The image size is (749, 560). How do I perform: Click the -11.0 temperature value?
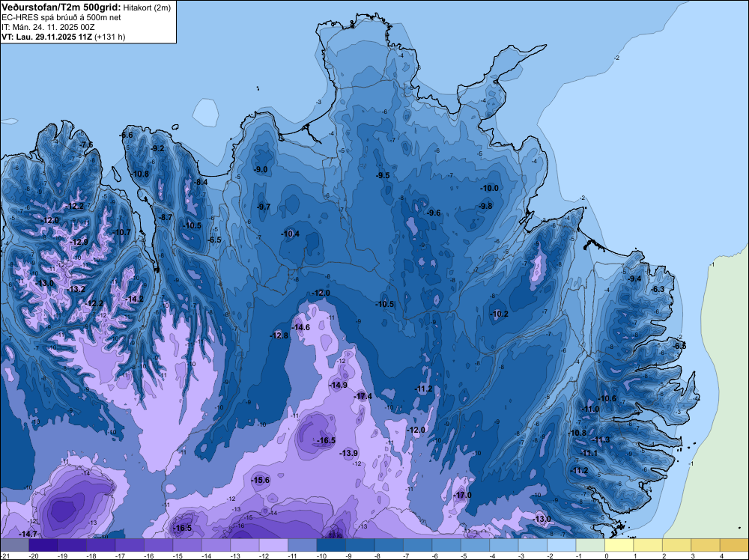click(x=589, y=409)
